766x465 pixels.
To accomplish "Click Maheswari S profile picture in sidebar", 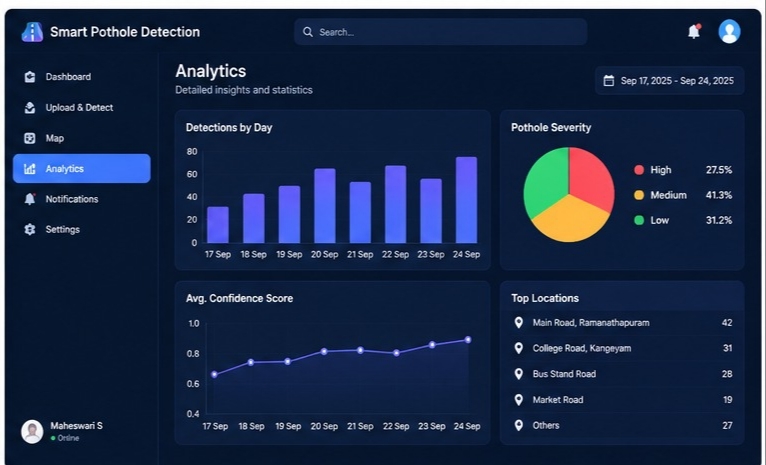I will tap(32, 431).
